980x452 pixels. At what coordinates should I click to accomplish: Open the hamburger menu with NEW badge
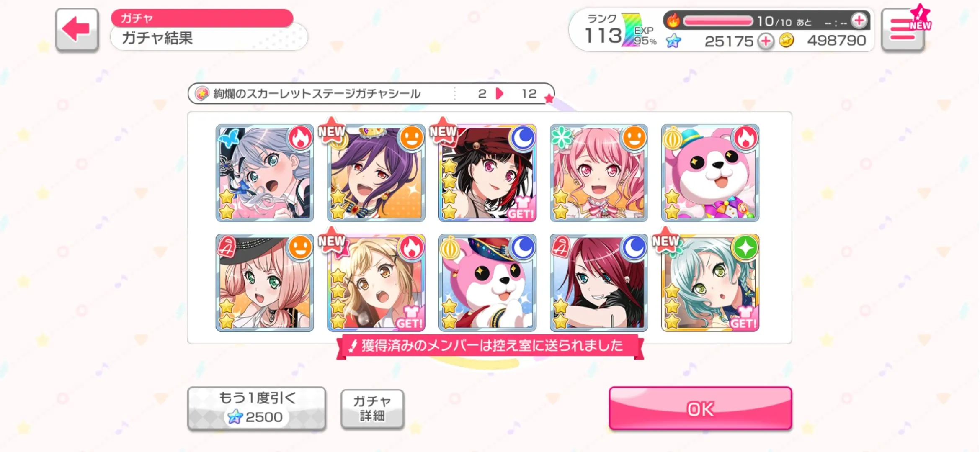pyautogui.click(x=903, y=29)
